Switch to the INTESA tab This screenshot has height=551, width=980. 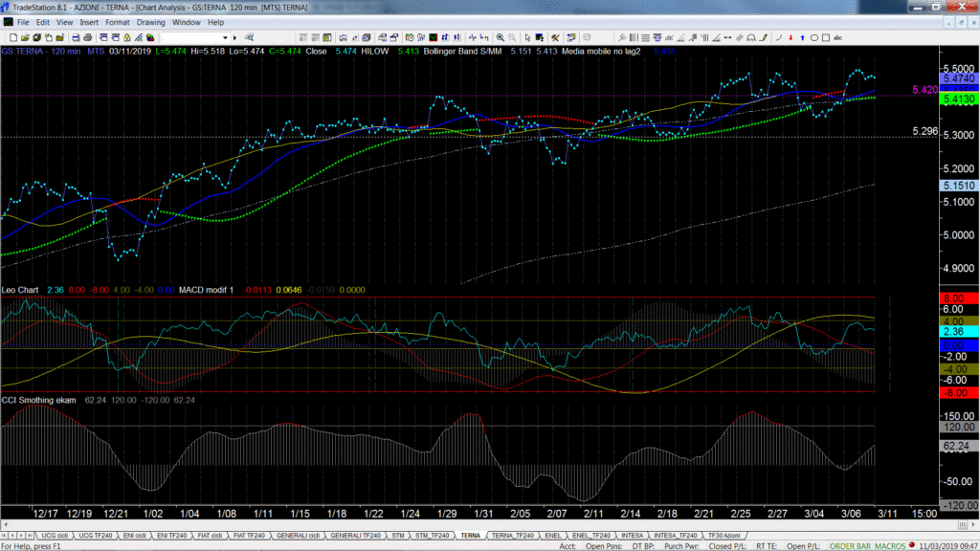tap(632, 536)
